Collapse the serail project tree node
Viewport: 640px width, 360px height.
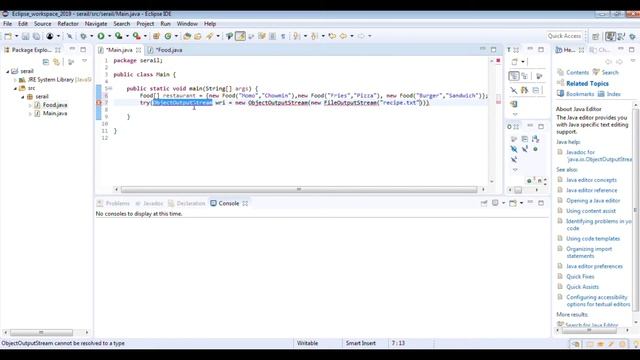[8, 71]
